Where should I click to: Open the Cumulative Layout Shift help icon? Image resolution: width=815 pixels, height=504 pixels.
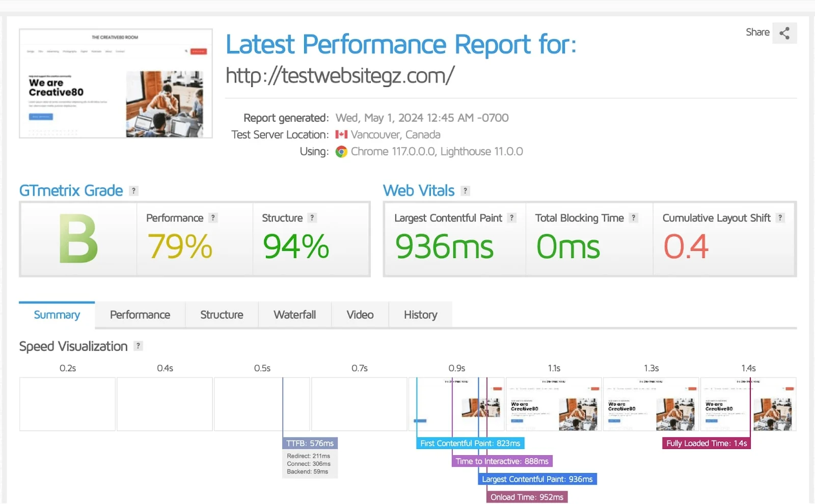point(780,217)
